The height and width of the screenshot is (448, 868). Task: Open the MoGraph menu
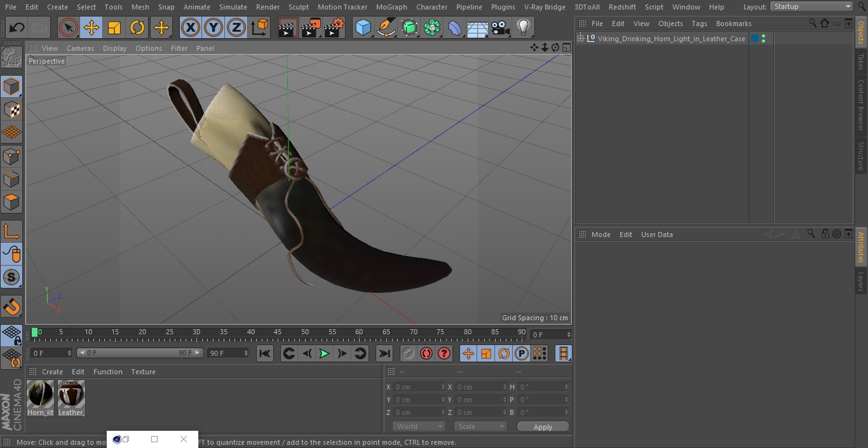point(391,7)
